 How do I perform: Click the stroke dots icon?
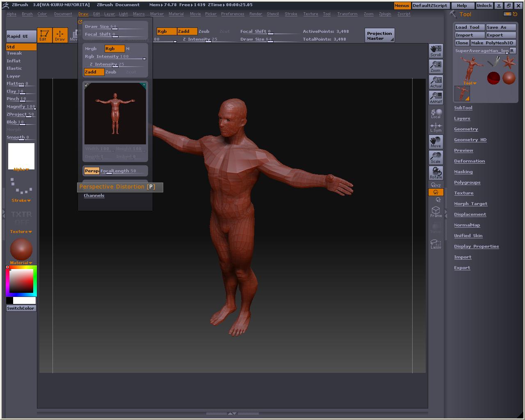[21, 186]
